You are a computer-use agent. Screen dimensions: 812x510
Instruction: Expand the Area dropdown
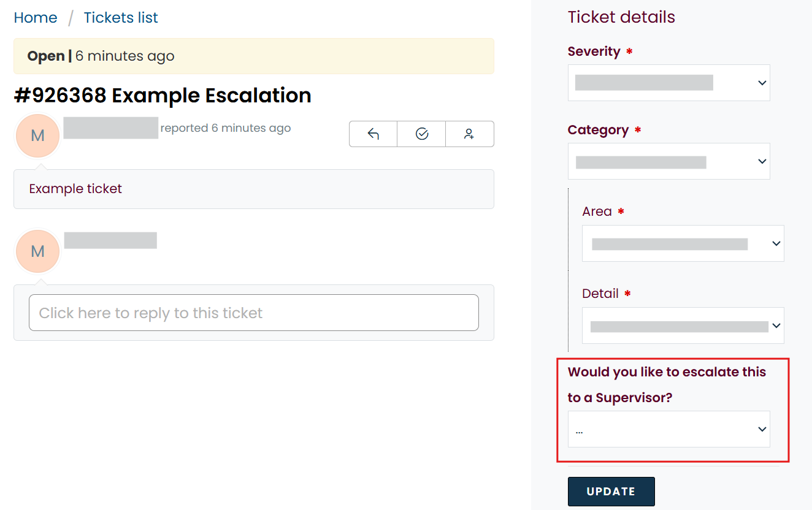click(x=683, y=243)
